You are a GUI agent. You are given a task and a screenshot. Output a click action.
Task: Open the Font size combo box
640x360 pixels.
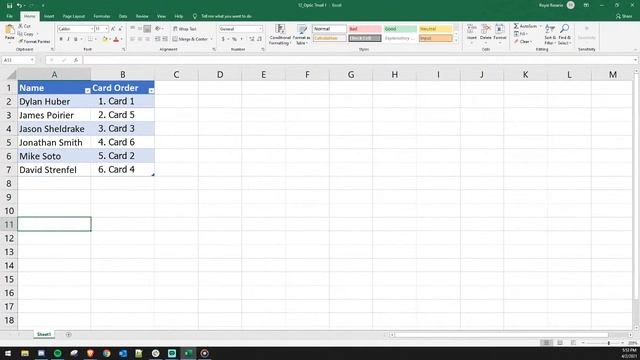101,29
